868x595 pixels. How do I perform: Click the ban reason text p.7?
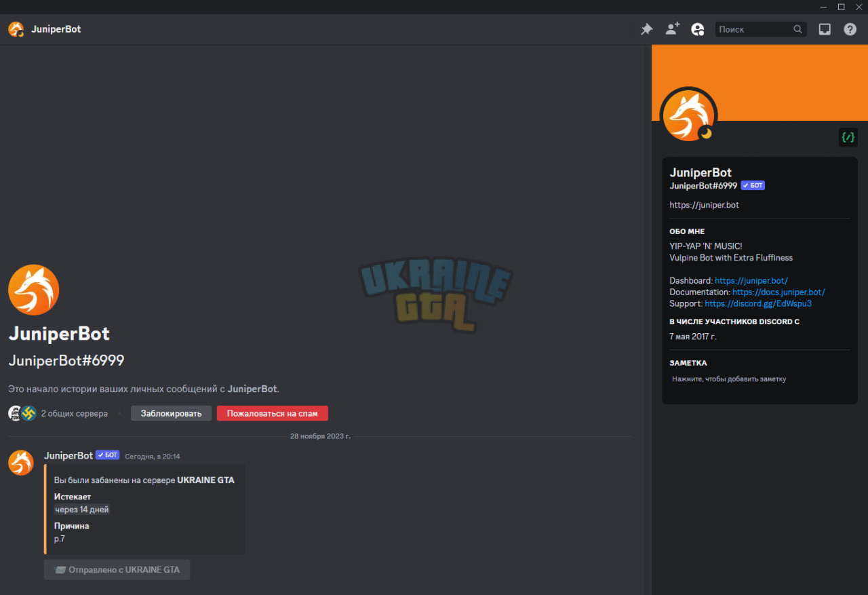pos(60,539)
